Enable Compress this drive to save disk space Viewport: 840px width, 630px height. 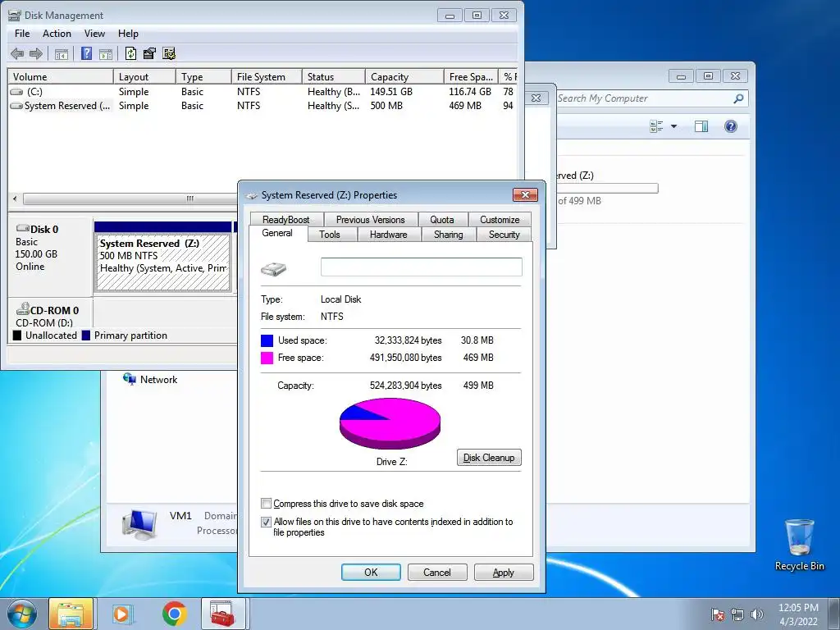[x=267, y=504]
